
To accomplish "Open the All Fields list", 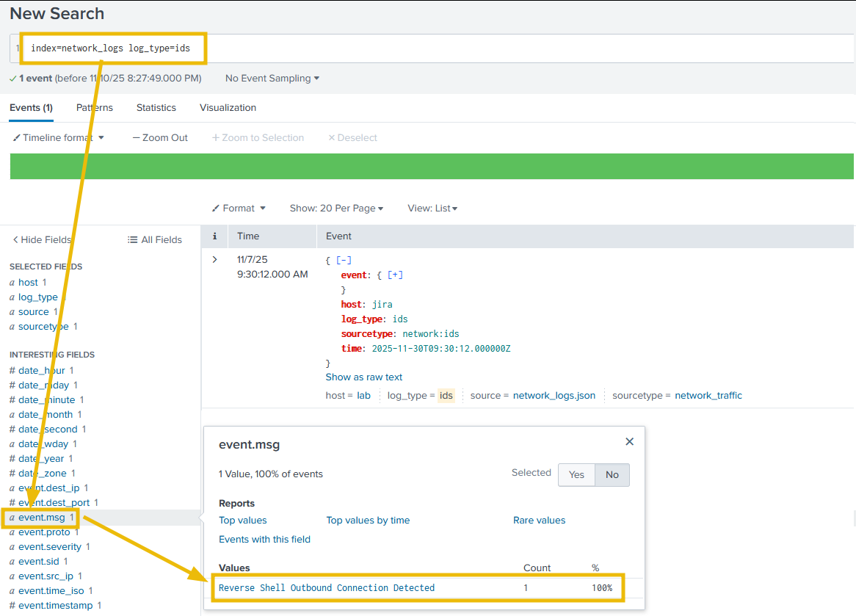I will pos(154,239).
